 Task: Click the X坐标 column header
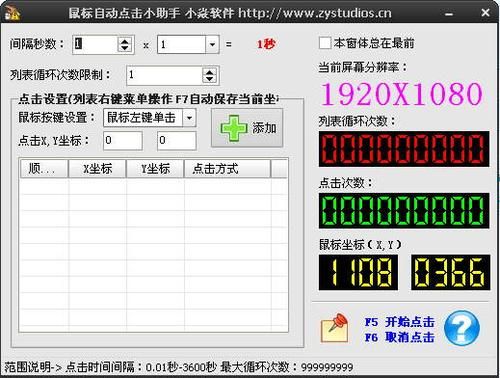pyautogui.click(x=97, y=169)
